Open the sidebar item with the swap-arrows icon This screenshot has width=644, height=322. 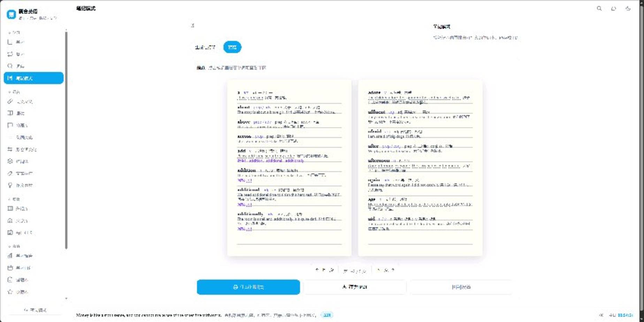pos(33,149)
